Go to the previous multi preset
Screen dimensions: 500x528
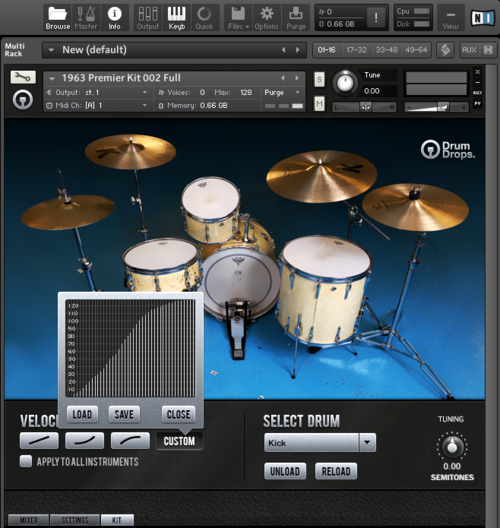pyautogui.click(x=284, y=50)
